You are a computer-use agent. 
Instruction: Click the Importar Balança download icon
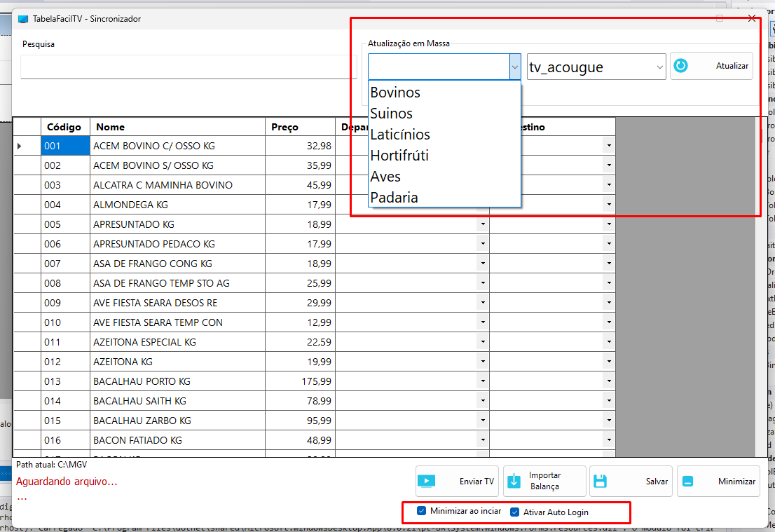click(514, 481)
